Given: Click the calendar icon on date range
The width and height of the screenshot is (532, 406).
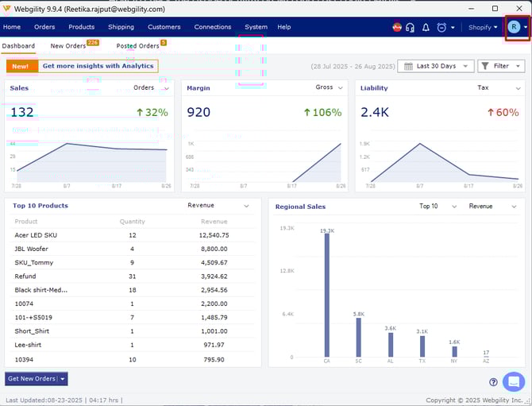Looking at the screenshot, I should [407, 66].
